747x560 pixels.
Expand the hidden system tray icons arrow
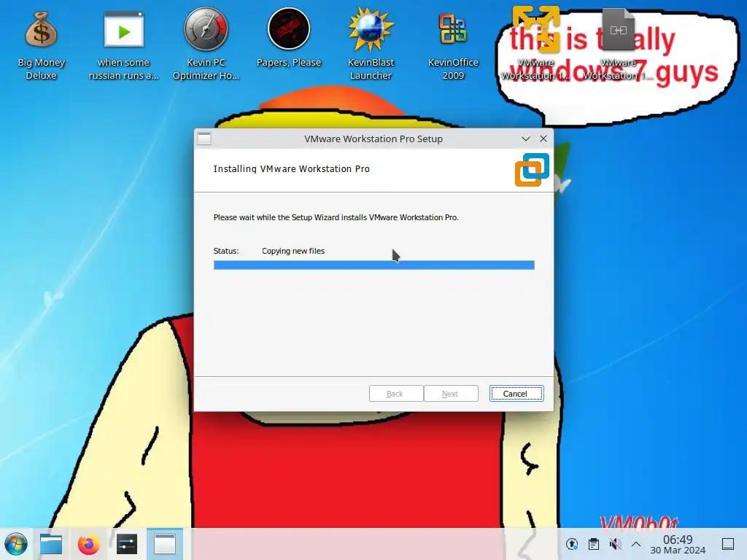[636, 544]
